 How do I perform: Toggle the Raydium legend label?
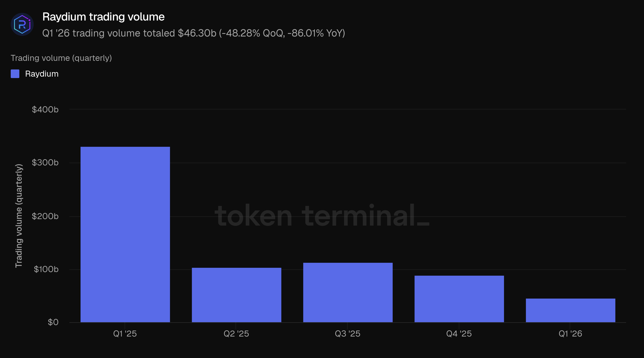click(42, 74)
